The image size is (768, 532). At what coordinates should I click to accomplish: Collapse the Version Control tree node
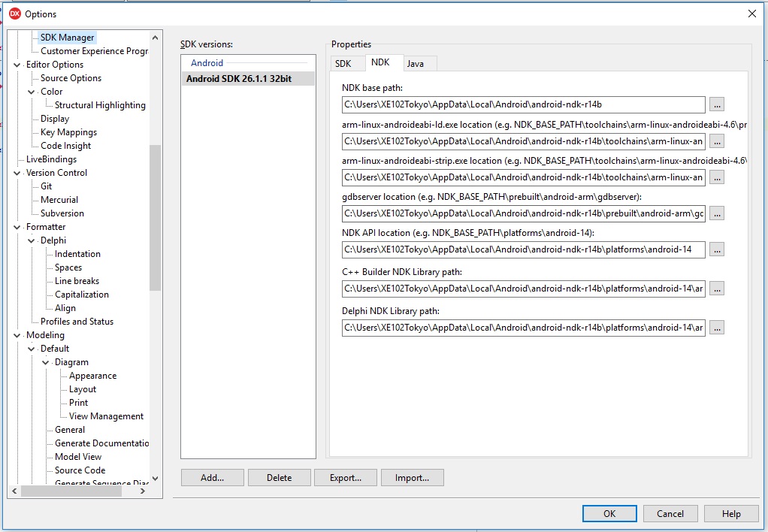click(17, 173)
